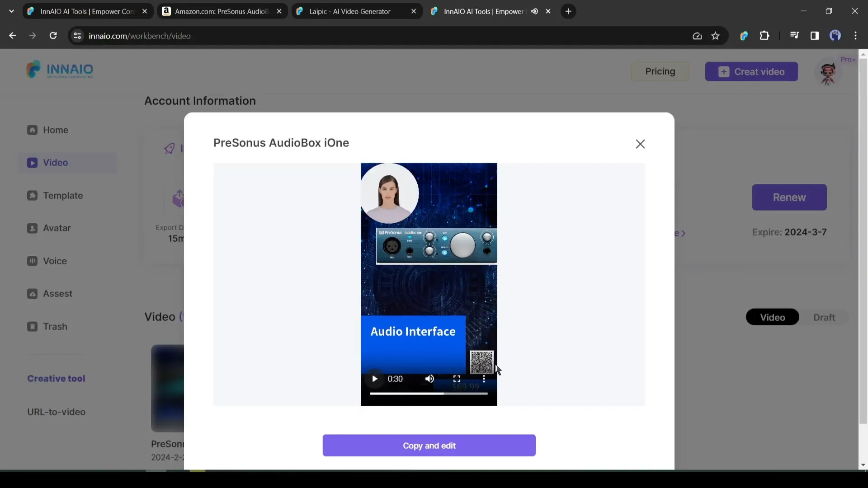868x488 pixels.
Task: Open the URL-to-video creative tool
Action: pos(56,412)
